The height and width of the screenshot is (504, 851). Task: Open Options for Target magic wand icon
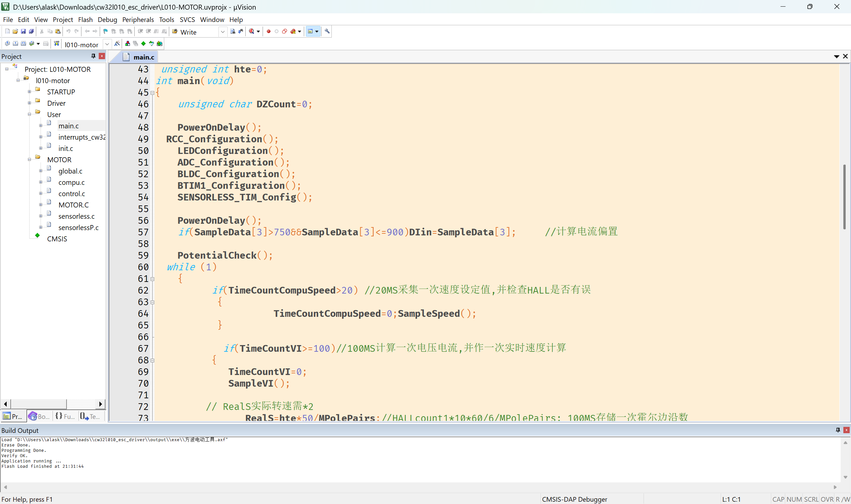pos(117,44)
